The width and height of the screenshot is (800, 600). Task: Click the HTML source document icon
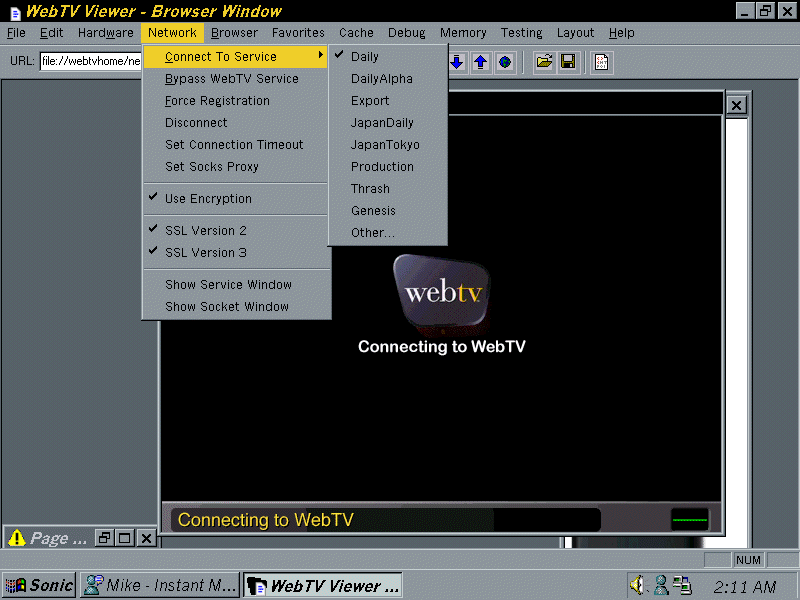601,62
